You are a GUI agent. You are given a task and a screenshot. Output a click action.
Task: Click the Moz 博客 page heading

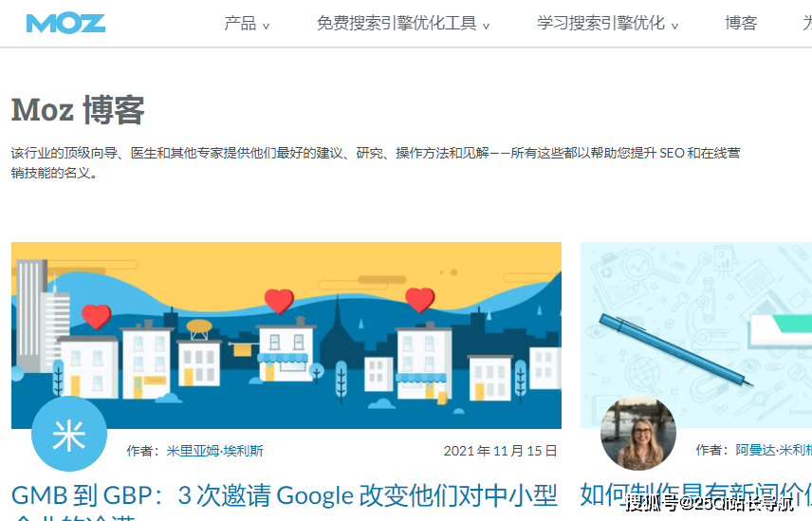tap(78, 110)
